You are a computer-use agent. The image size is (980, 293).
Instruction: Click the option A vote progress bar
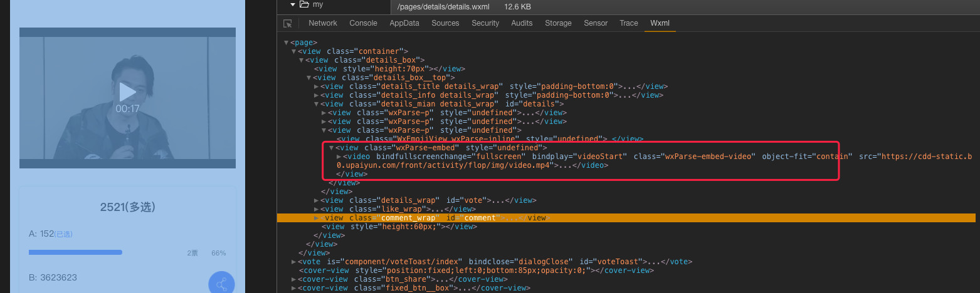pos(75,252)
